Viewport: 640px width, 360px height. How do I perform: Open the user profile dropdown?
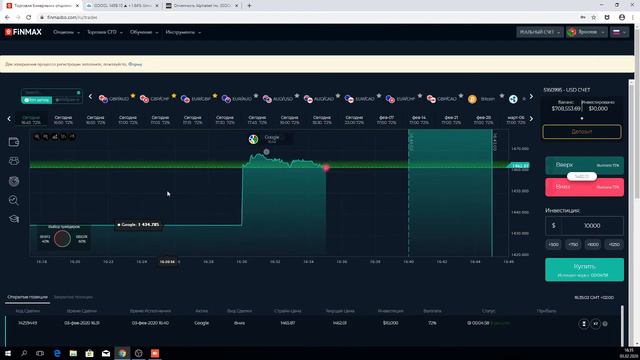[x=587, y=32]
